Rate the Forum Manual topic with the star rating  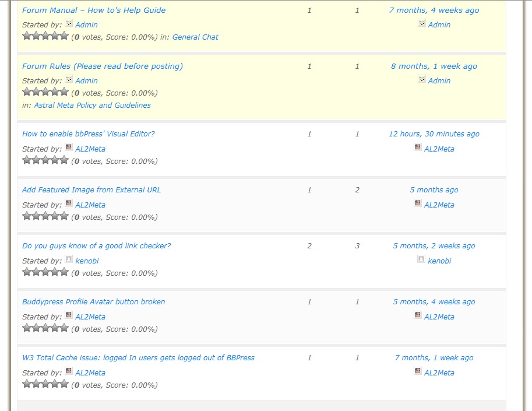pos(45,36)
